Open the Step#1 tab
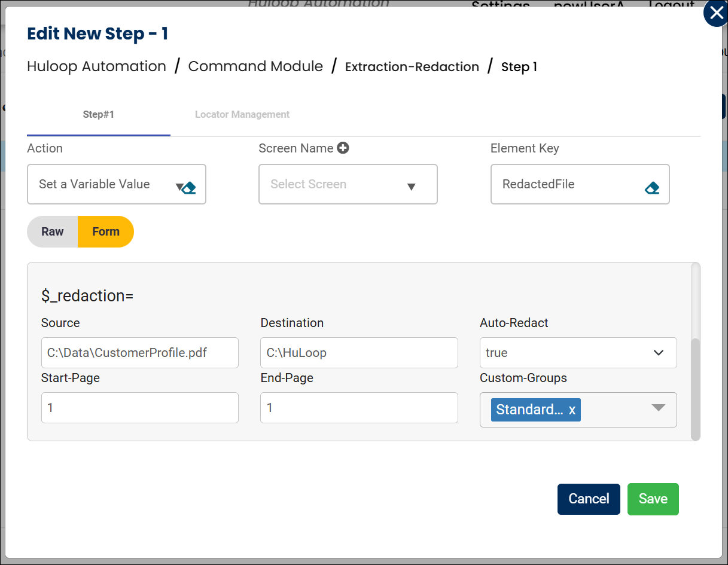 98,115
